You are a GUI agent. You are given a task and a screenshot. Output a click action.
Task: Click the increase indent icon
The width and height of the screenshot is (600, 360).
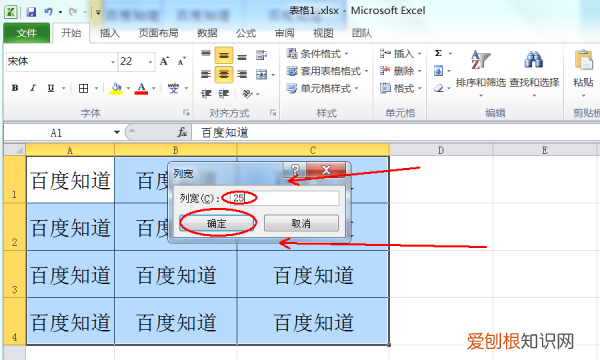(x=223, y=93)
